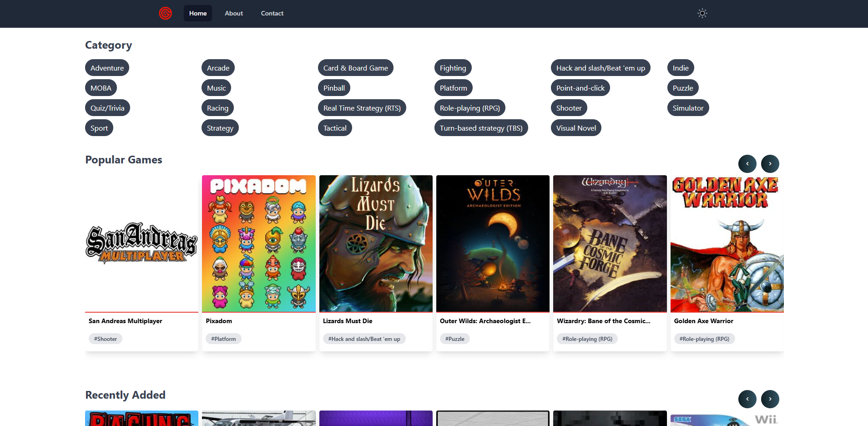The height and width of the screenshot is (426, 868).
Task: Choose Turn-based strategy (TBS) category
Action: 481,128
